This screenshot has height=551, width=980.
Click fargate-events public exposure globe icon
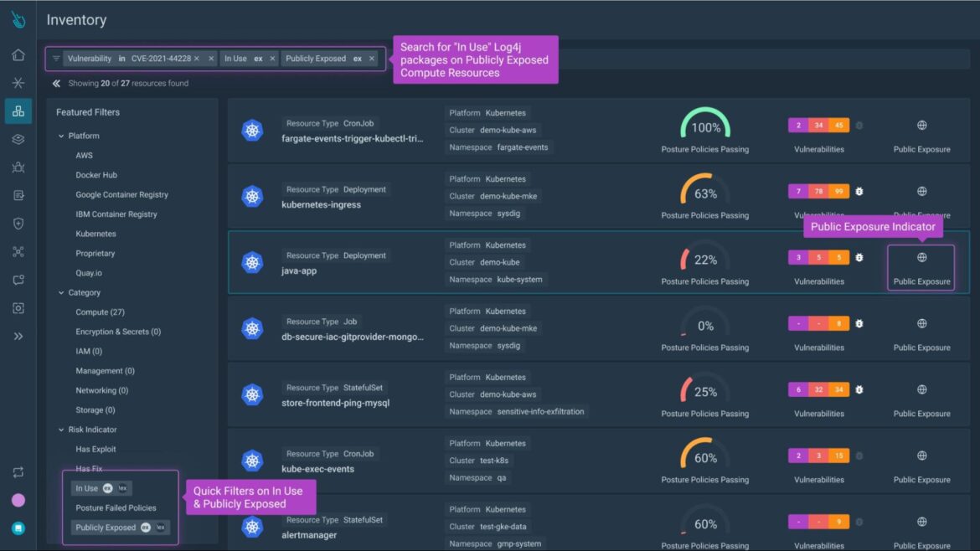(x=922, y=126)
